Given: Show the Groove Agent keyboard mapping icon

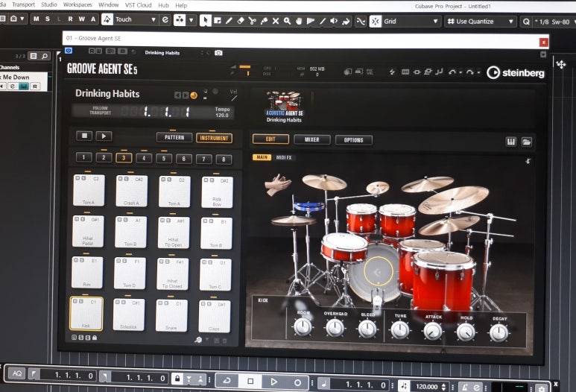Looking at the screenshot, I should tap(511, 142).
